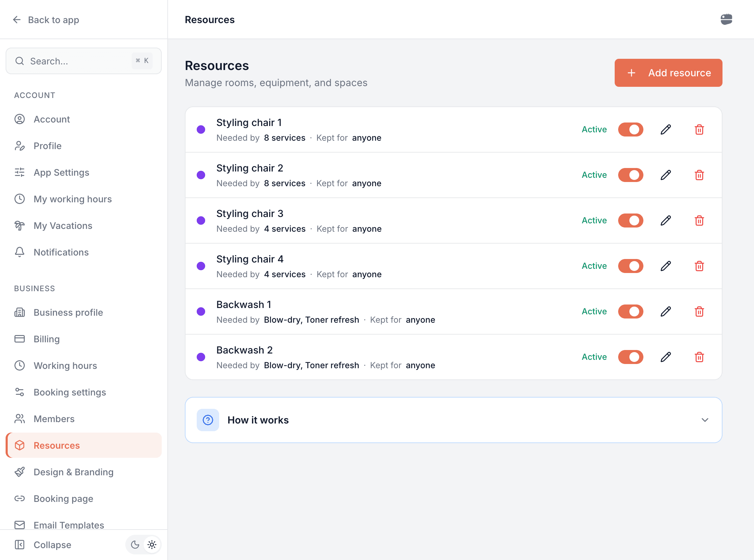Disable Styling chair 2 active switch
754x560 pixels.
[x=631, y=175]
